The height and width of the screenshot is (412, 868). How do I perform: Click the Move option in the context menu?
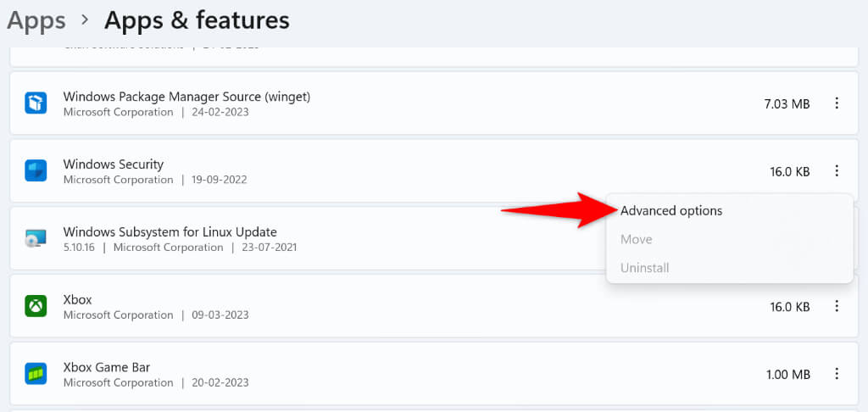[636, 239]
